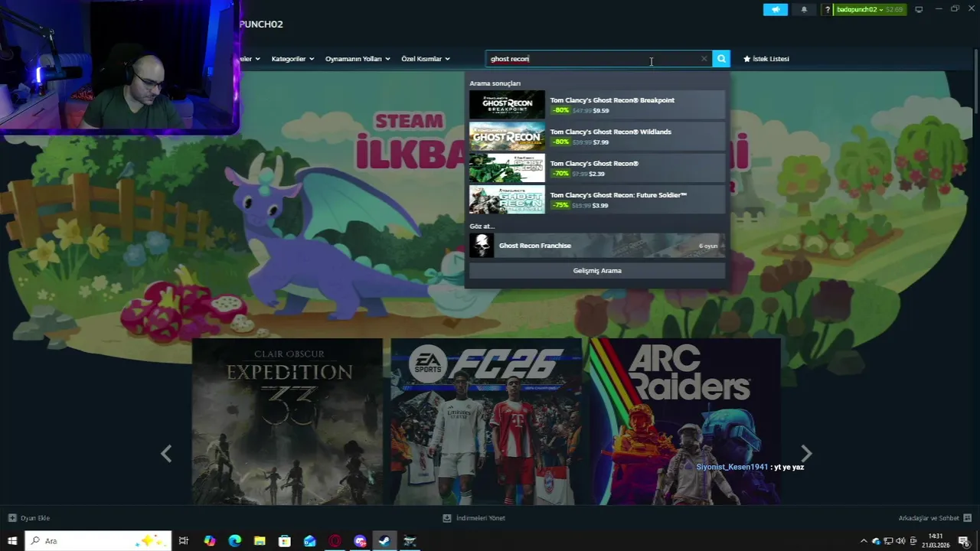Open the help question mark icon
980x551 pixels.
pyautogui.click(x=827, y=9)
